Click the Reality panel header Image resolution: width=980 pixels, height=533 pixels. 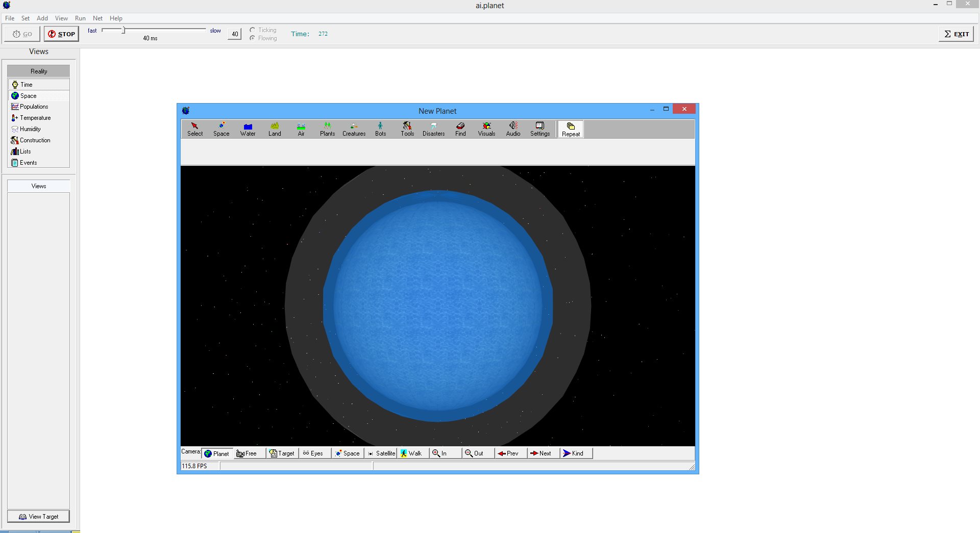point(39,71)
